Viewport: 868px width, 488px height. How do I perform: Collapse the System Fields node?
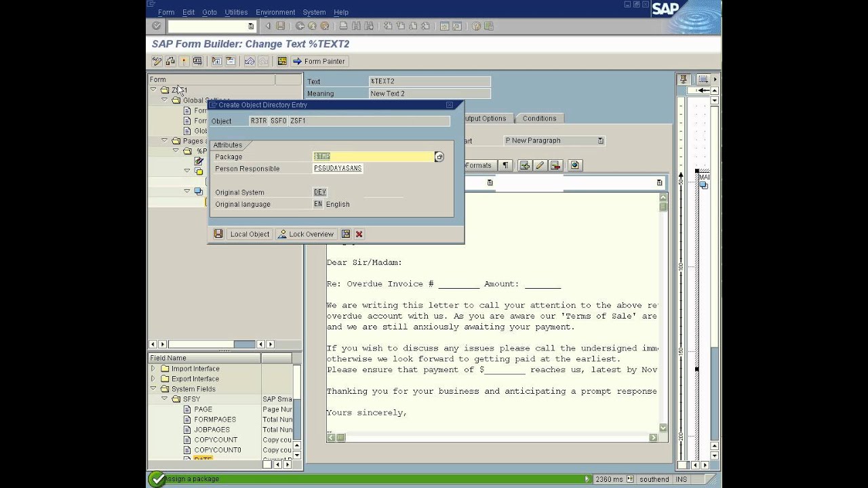153,389
